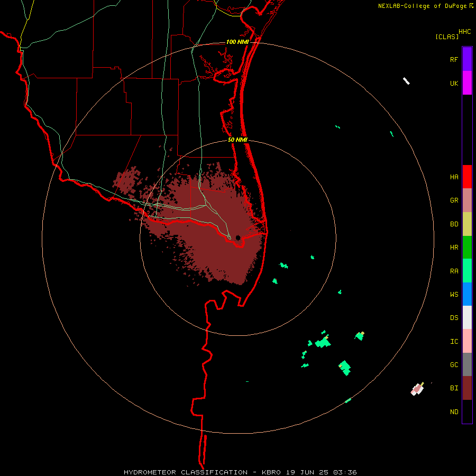Click the BI biological brown swatch
The height and width of the screenshot is (476, 476).
click(x=467, y=388)
